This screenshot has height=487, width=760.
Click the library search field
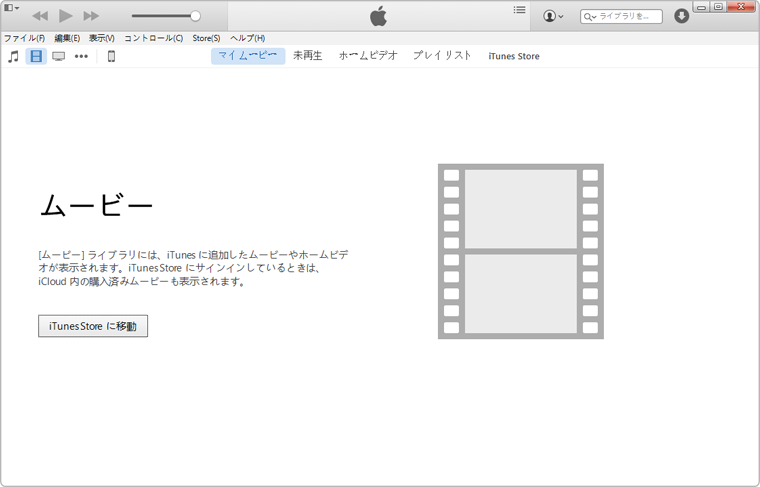tap(621, 16)
